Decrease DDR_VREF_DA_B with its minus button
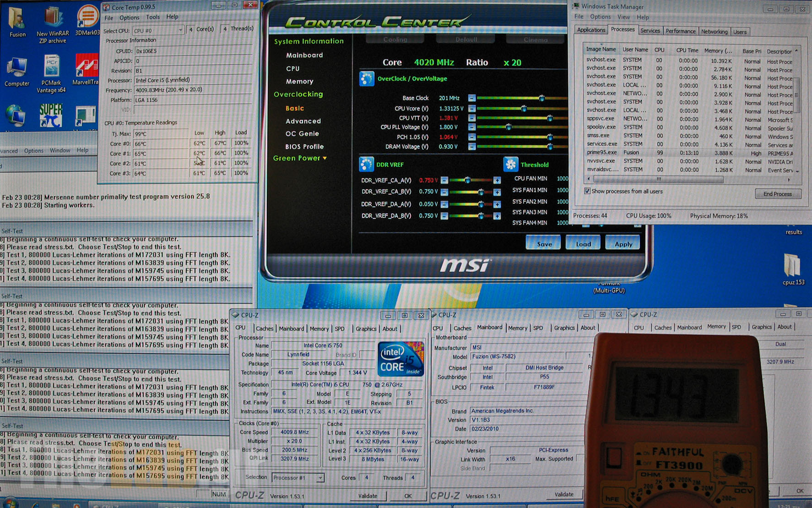This screenshot has height=508, width=812. point(444,216)
